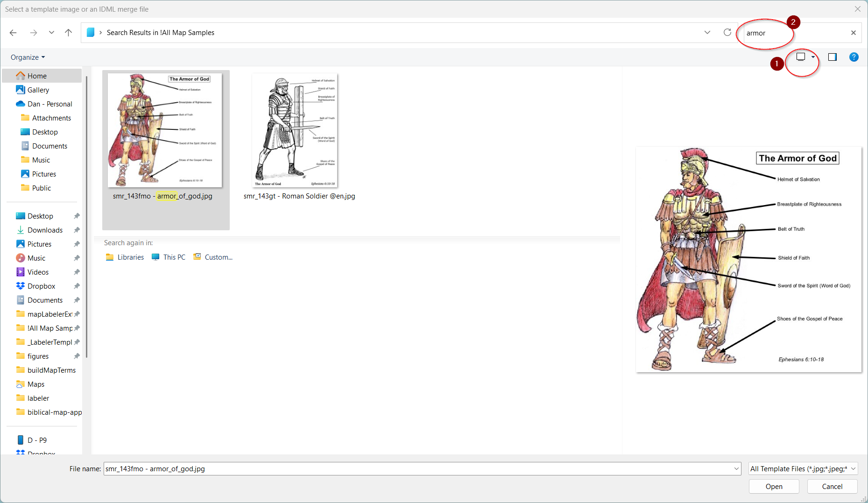
Task: Refresh the search results
Action: click(727, 32)
